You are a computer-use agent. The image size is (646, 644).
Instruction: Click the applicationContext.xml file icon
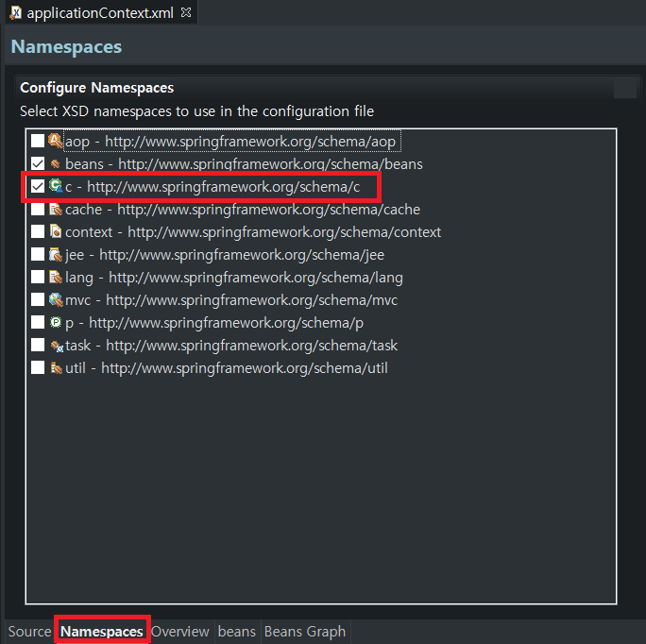16,13
